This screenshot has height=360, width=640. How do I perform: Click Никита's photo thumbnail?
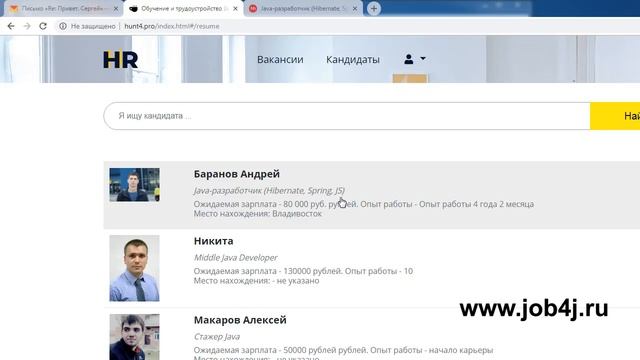pos(134,268)
